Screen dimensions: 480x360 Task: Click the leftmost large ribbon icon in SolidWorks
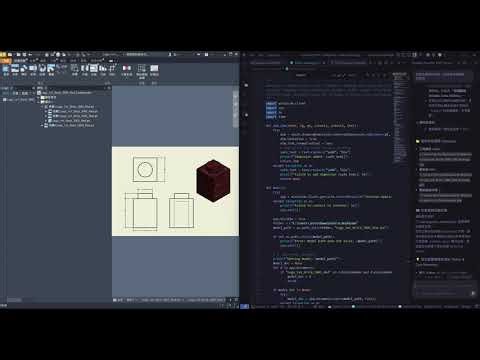coord(6,69)
